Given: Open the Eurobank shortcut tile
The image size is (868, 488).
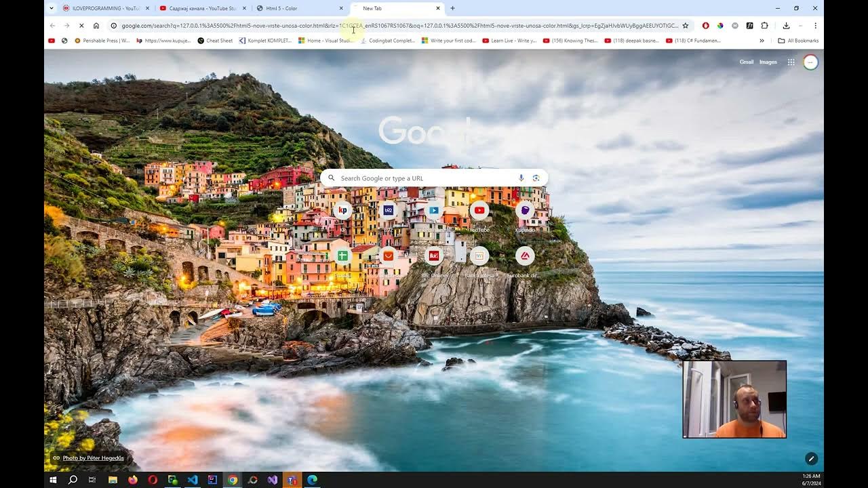Looking at the screenshot, I should tap(525, 256).
